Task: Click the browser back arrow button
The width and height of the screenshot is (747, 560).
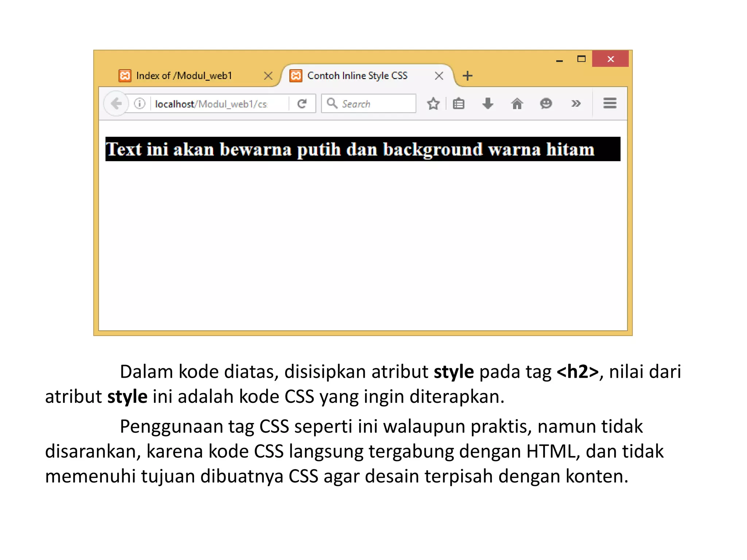Action: pos(116,104)
